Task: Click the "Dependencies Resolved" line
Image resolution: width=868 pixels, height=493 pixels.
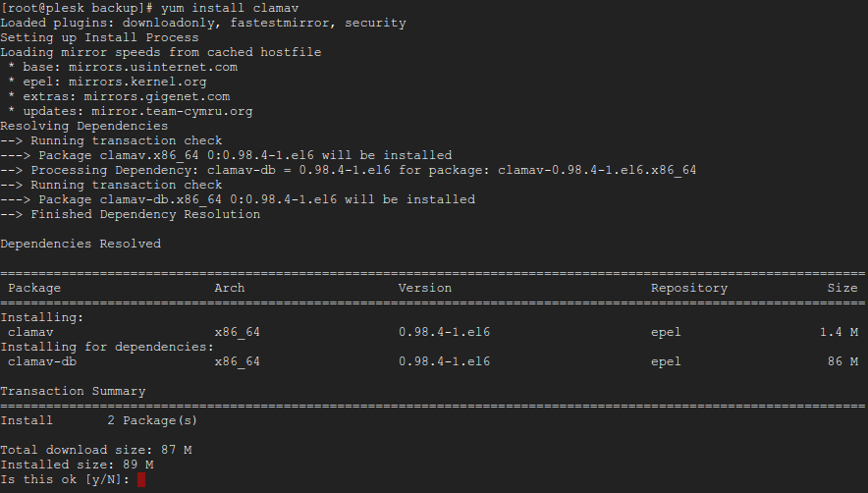Action: 81,244
